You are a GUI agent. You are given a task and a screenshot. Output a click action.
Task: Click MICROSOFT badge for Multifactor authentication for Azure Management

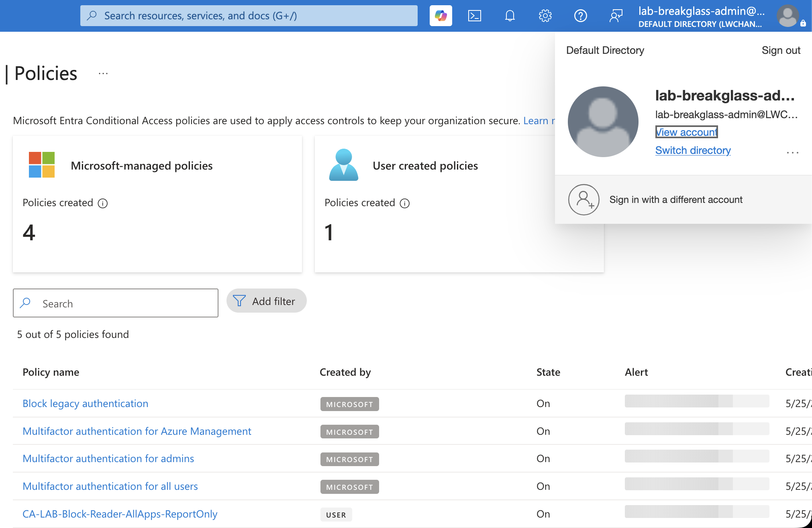[349, 432]
